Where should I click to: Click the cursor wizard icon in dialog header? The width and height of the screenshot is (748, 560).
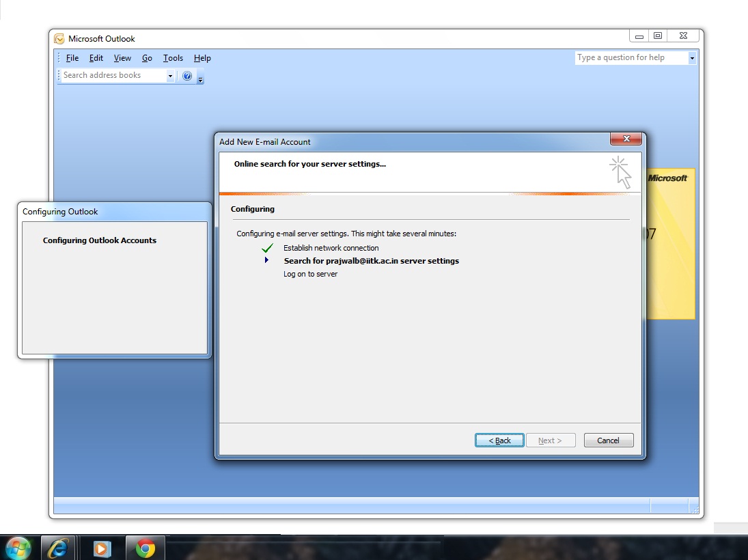point(620,172)
